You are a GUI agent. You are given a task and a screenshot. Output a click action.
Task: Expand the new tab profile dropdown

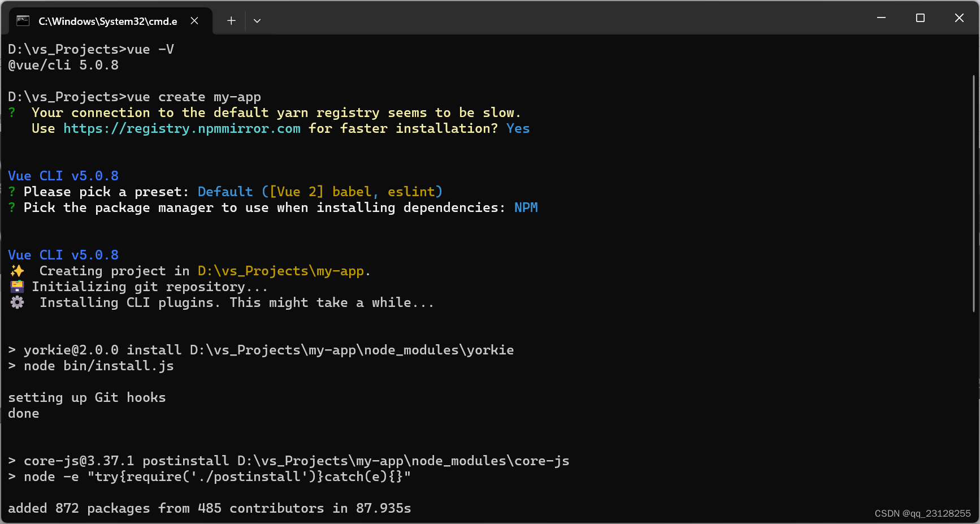[x=257, y=21]
